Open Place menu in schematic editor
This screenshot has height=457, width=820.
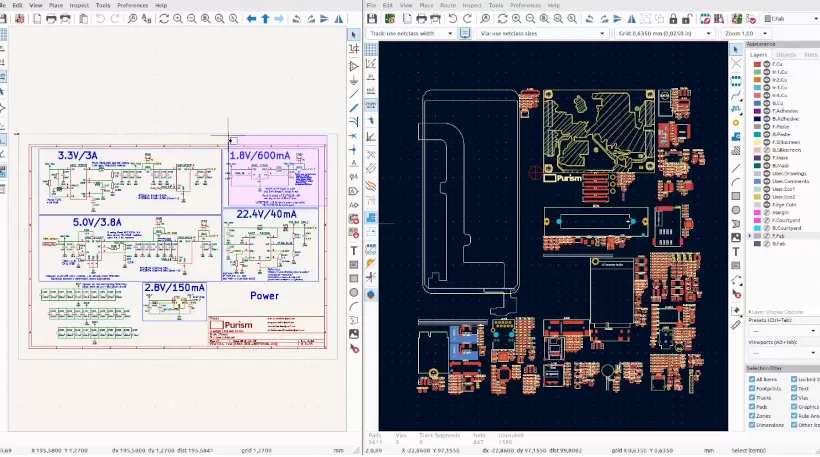[x=56, y=5]
